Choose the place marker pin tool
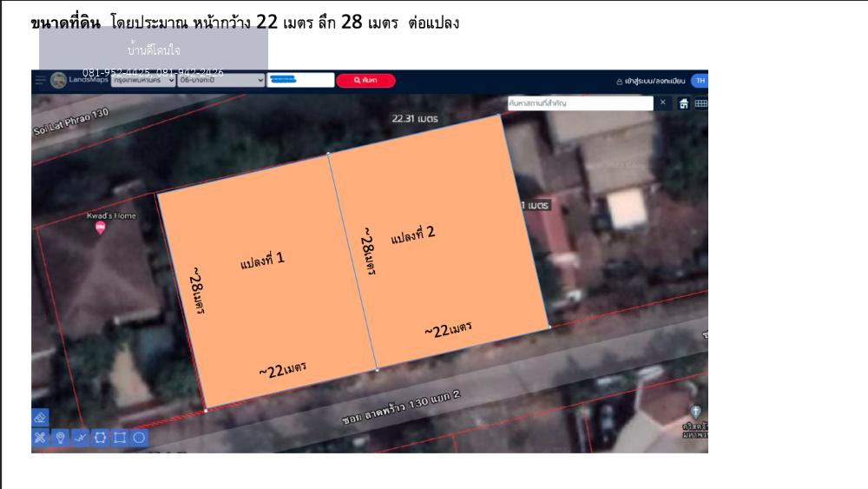Image resolution: width=868 pixels, height=489 pixels. [60, 437]
